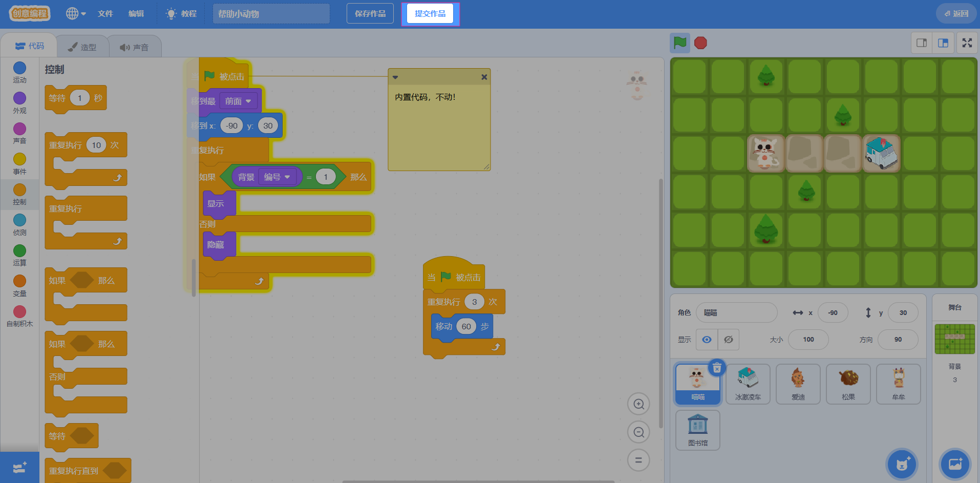Click the 重复执行 10 次 block in palette
Screen dimensions: 980x483
(x=86, y=160)
